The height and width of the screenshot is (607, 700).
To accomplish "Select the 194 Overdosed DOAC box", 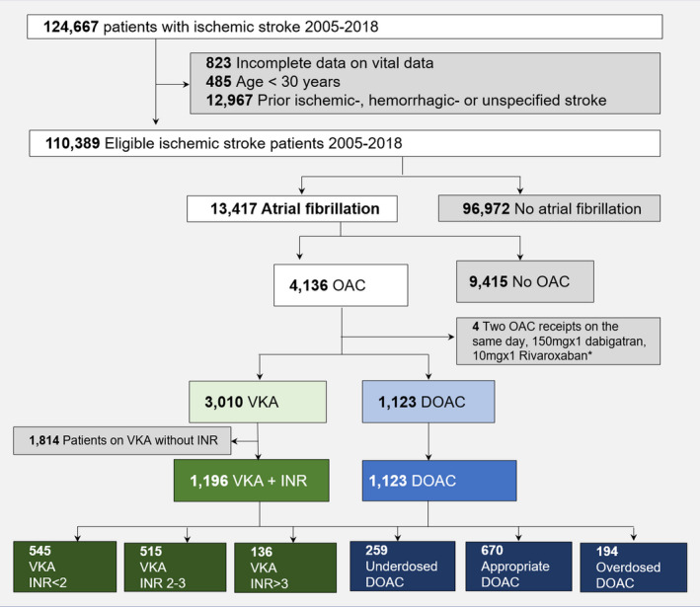I will [x=632, y=567].
